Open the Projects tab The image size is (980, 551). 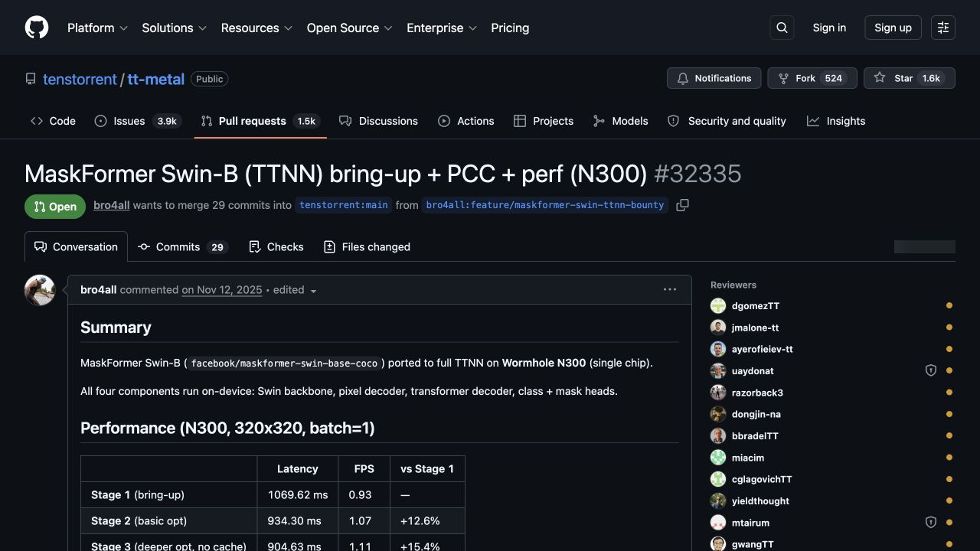(x=544, y=121)
